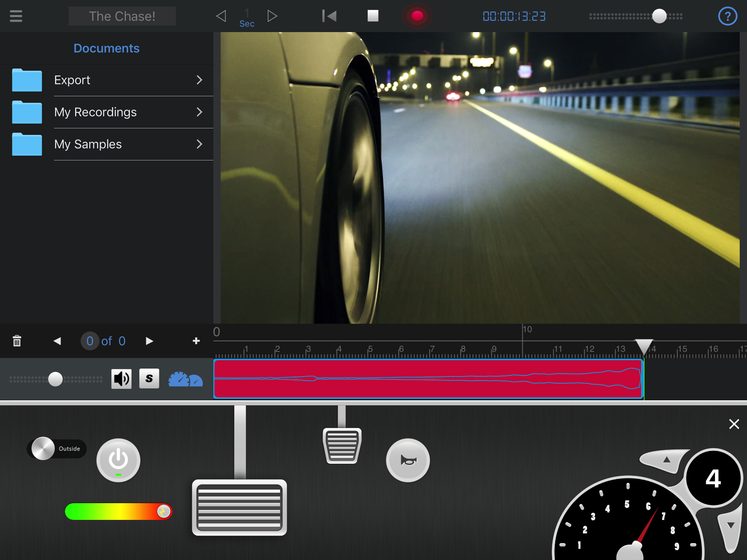Step back one second with left arrow
Image resolution: width=747 pixels, height=560 pixels.
coord(221,16)
